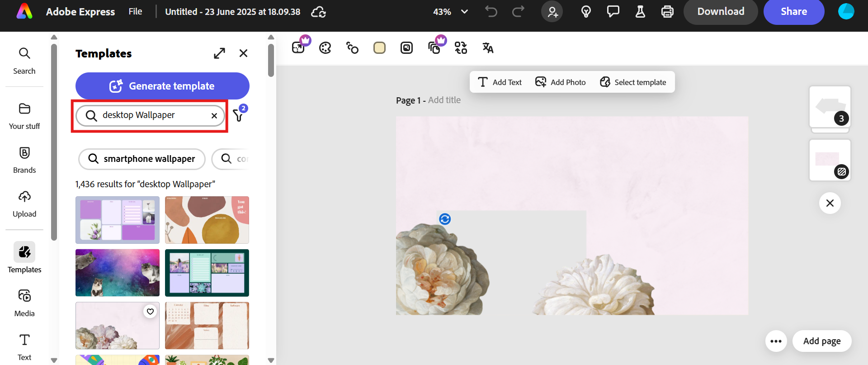
Task: Click the Generate template button
Action: (x=162, y=86)
